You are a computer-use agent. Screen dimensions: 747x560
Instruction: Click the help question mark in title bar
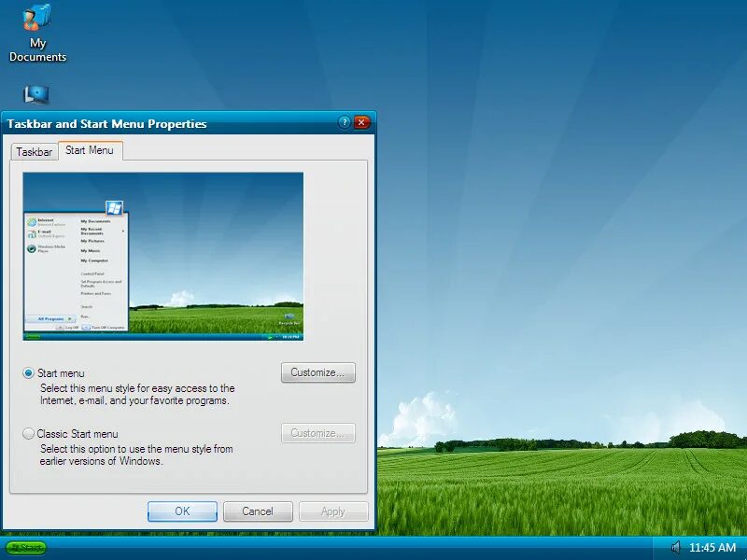pos(344,123)
